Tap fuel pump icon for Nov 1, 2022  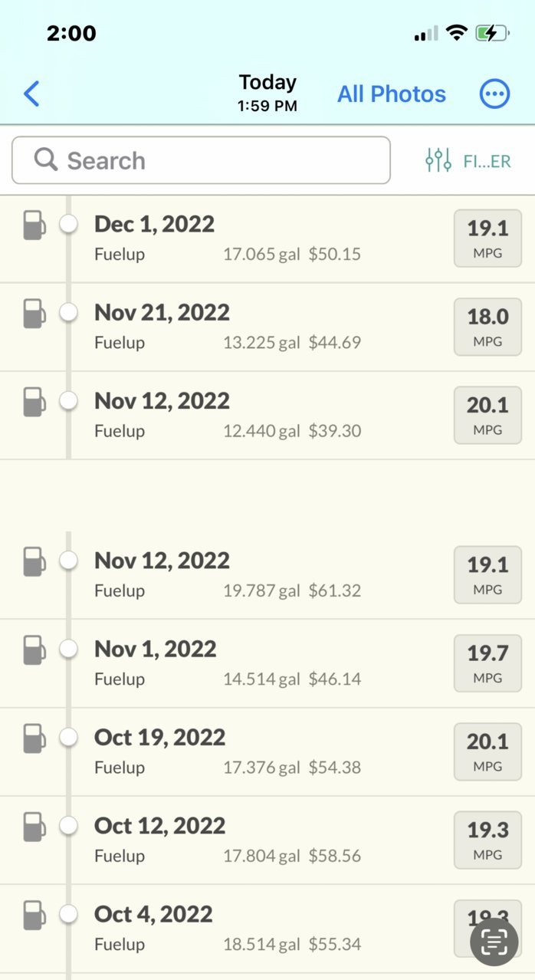tap(34, 650)
